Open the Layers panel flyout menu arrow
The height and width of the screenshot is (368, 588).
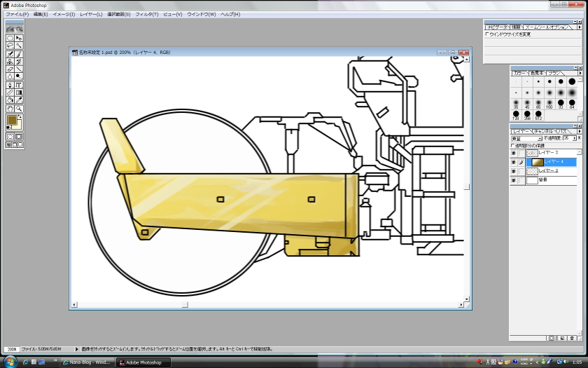click(x=580, y=131)
